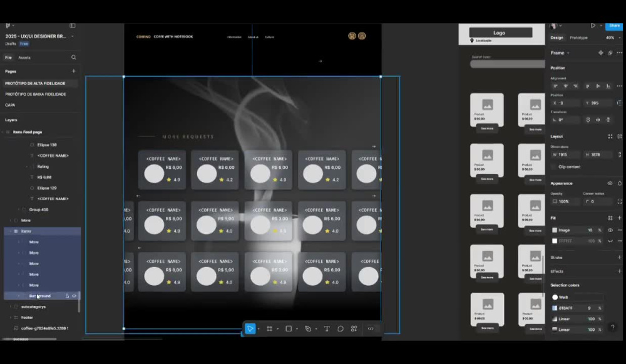Image resolution: width=626 pixels, height=364 pixels.
Task: Click the Image fill thumbnail swatch
Action: 555,230
